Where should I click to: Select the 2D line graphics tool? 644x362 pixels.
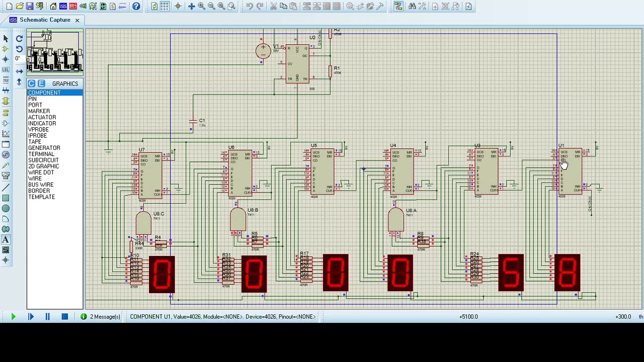pyautogui.click(x=6, y=187)
